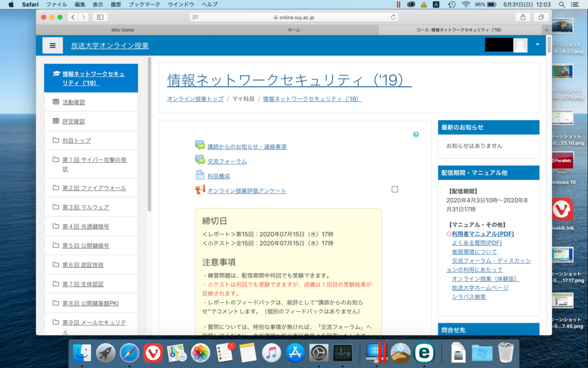This screenshot has height=368, width=588.
Task: Open the App Store icon in the Dock
Action: 295,352
